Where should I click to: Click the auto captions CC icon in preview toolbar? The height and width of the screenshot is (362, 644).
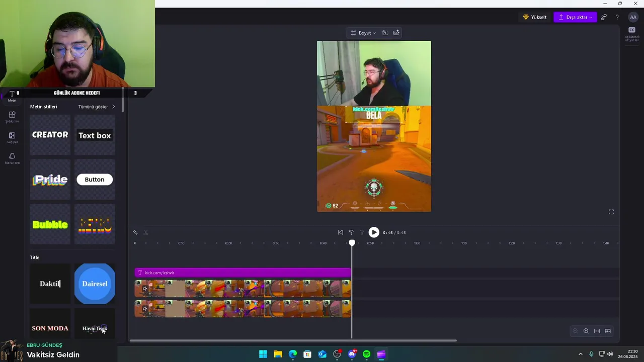pyautogui.click(x=396, y=33)
